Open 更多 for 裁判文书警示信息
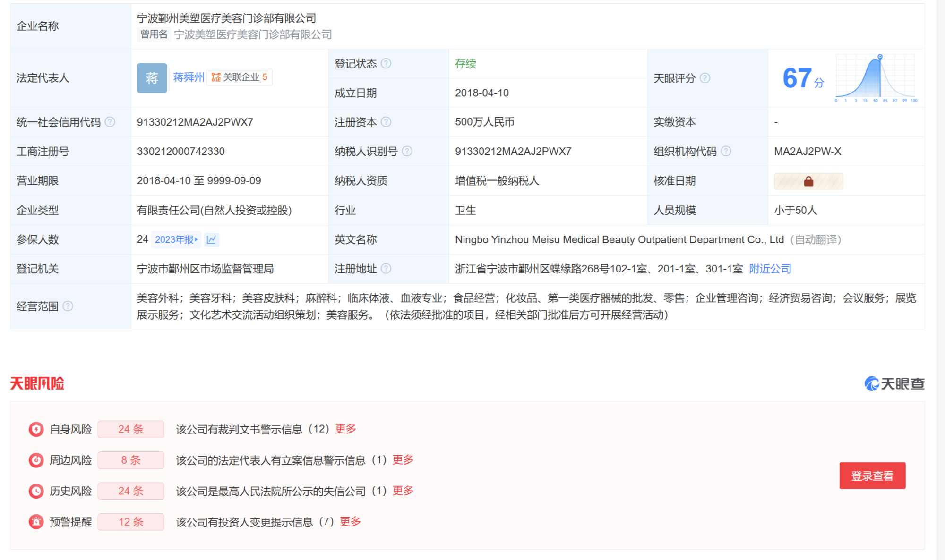The width and height of the screenshot is (945, 560). [x=345, y=429]
